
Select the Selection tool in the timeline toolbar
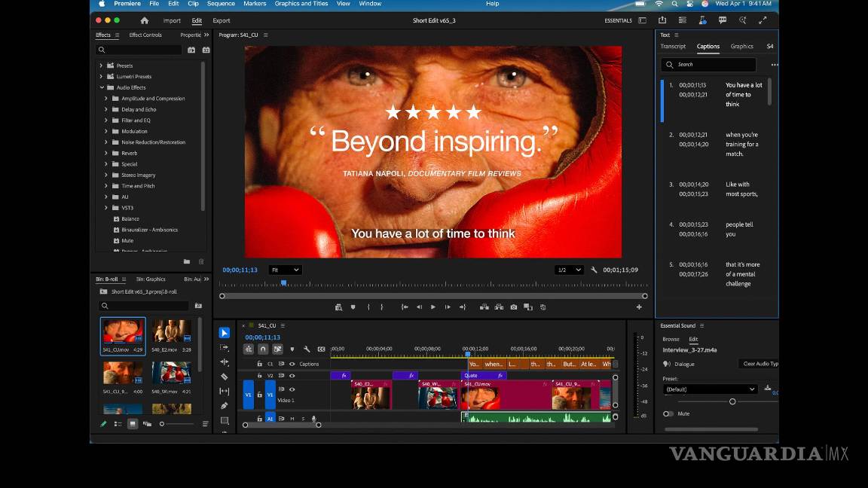pos(224,333)
